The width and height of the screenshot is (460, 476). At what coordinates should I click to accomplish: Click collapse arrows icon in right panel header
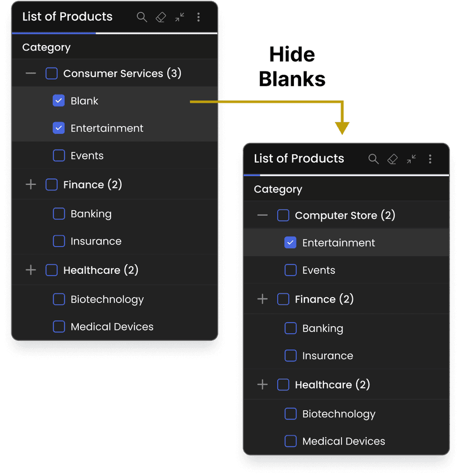click(411, 159)
